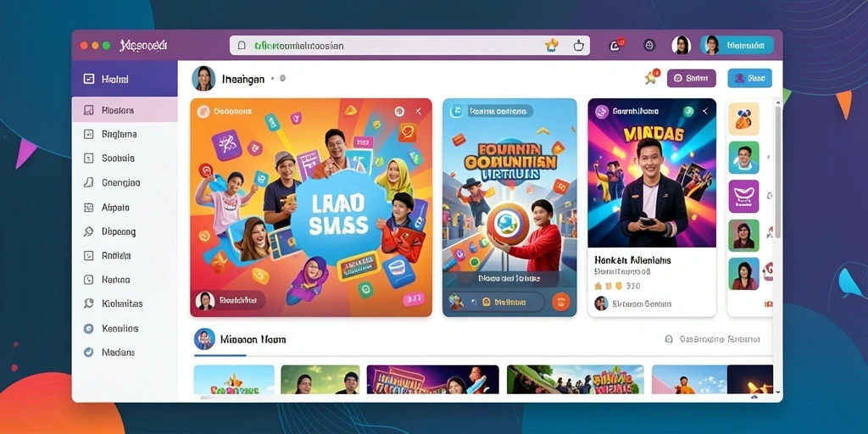Click the purple round icon on the "MINDAS" card
The image size is (868, 434).
click(x=602, y=111)
